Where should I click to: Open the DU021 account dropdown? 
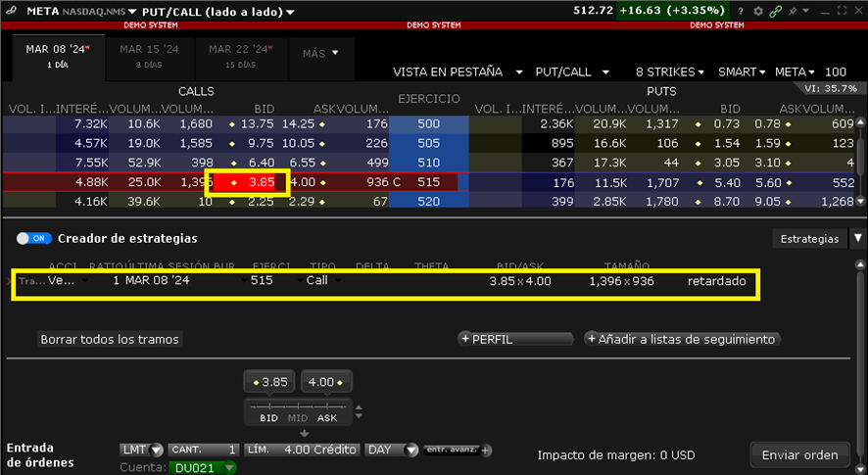204,468
